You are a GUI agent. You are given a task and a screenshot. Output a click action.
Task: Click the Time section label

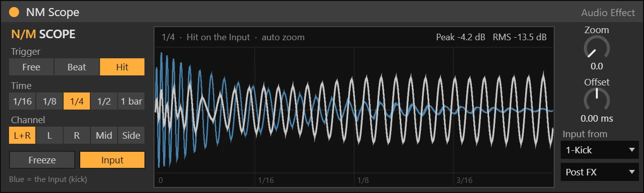point(21,86)
